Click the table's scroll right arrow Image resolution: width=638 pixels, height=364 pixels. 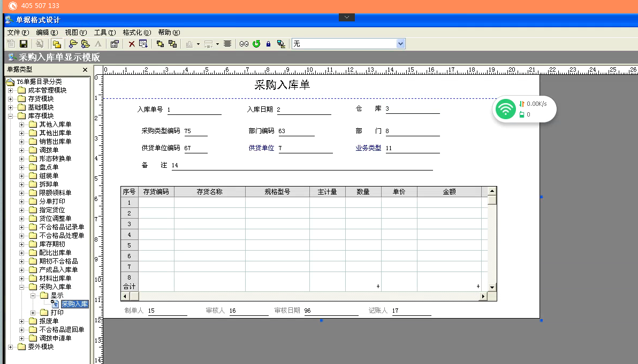[x=483, y=296]
